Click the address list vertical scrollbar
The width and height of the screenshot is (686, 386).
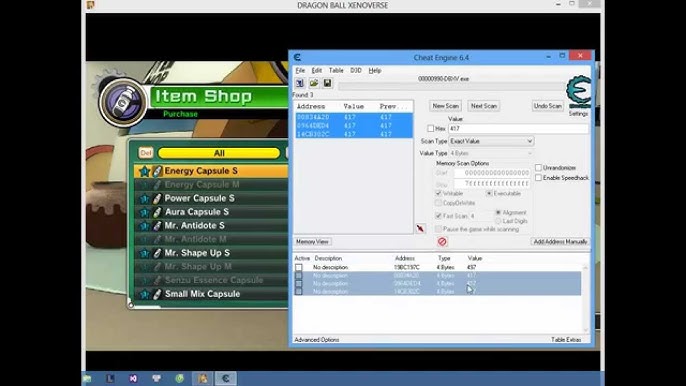pyautogui.click(x=585, y=298)
